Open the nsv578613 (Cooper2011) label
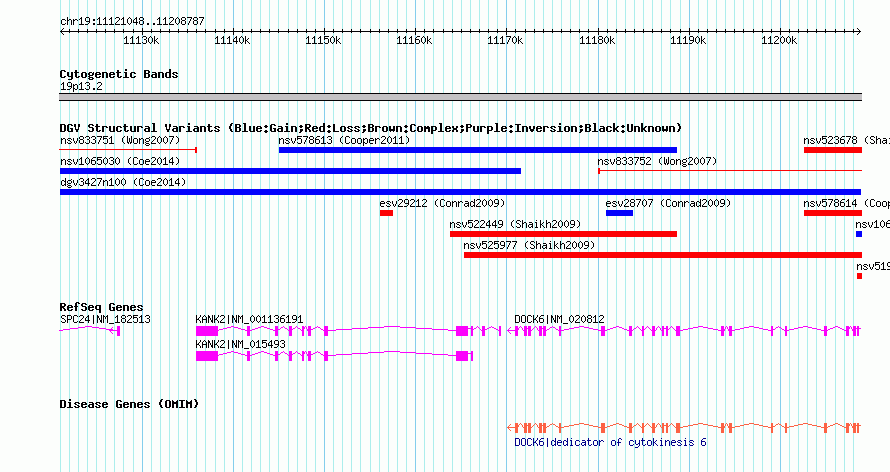890x472 pixels. 344,140
